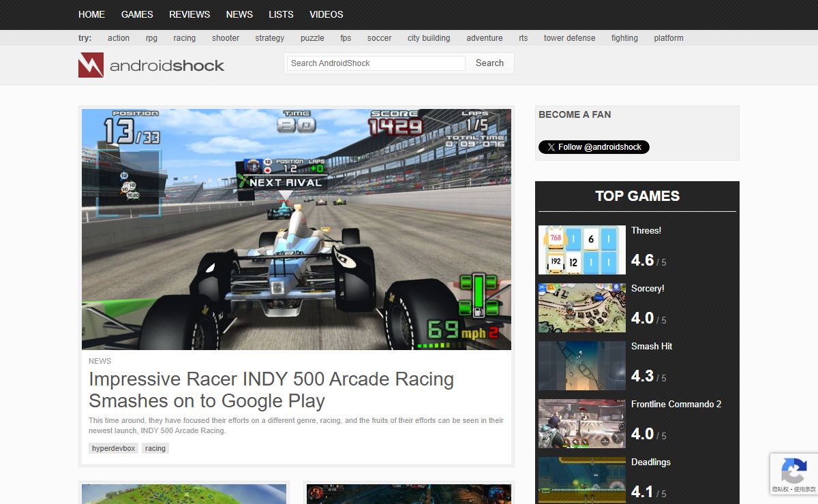Open the LISTS menu item
The image size is (818, 504).
pyautogui.click(x=281, y=14)
